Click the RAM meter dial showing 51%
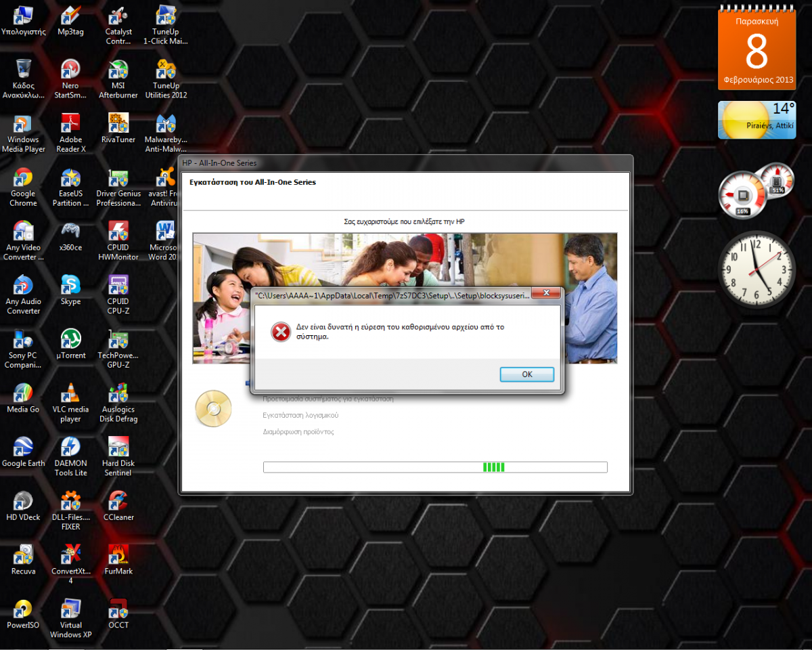This screenshot has width=812, height=650. click(777, 180)
